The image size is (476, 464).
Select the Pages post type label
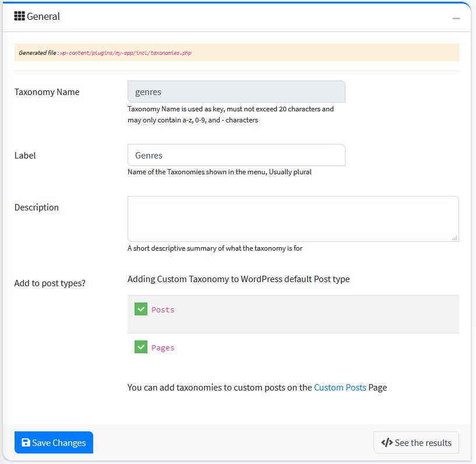163,347
